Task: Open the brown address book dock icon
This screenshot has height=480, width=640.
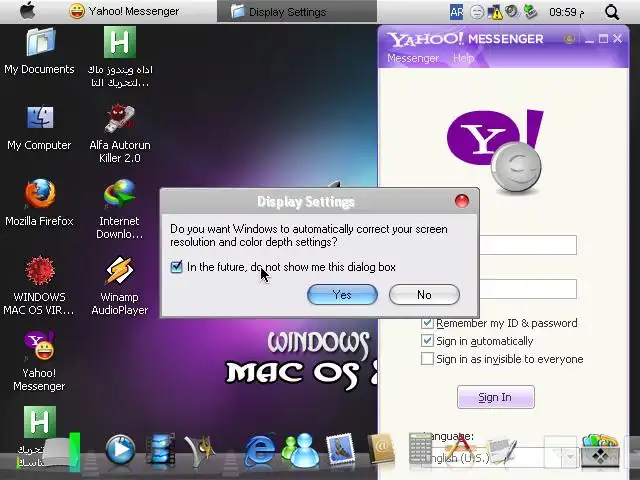Action: pyautogui.click(x=381, y=449)
